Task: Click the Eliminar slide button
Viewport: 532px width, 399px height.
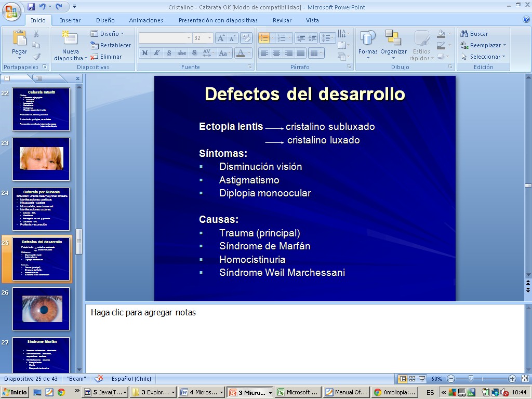Action: click(107, 57)
